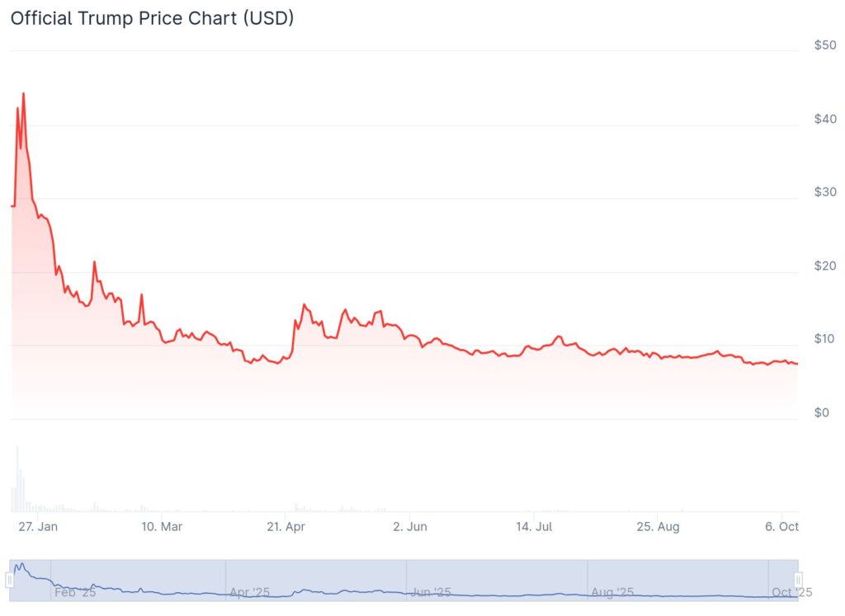Select the 14. Jul x-axis date label
This screenshot has width=845, height=616.
[x=533, y=526]
